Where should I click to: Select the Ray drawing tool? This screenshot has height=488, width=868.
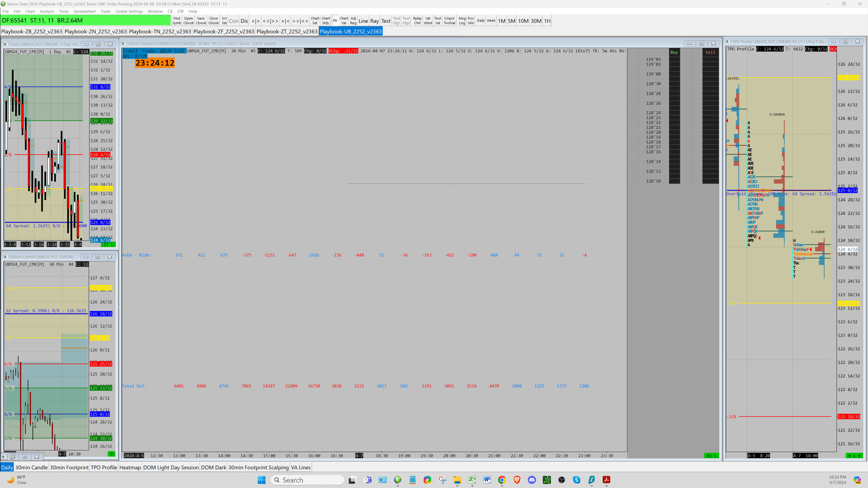(x=374, y=21)
